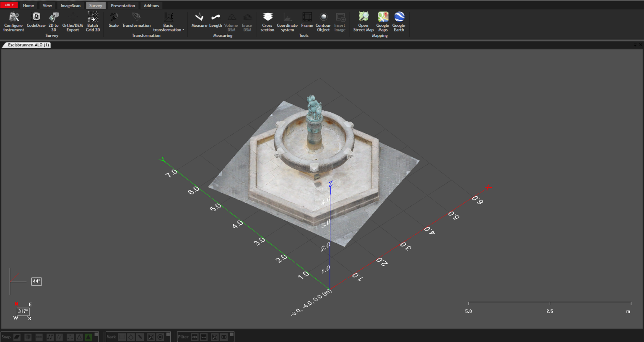Screen dimensions: 644x342
Task: Enable the rectangle Mark mode
Action: (121, 337)
